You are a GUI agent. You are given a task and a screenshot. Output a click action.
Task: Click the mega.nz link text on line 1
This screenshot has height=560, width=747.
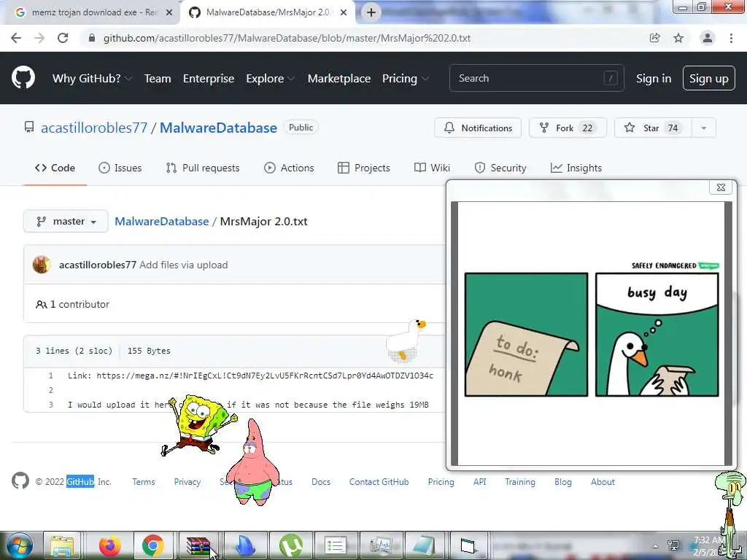265,376
